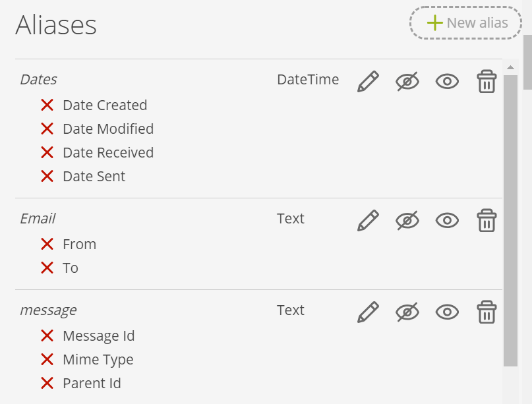Remove Date Sent from Dates alias
The width and height of the screenshot is (532, 404).
[x=47, y=177]
